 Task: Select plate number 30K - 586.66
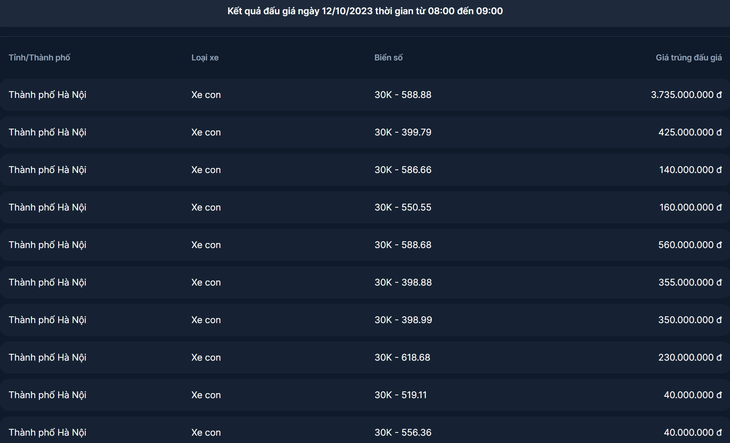[x=403, y=170]
